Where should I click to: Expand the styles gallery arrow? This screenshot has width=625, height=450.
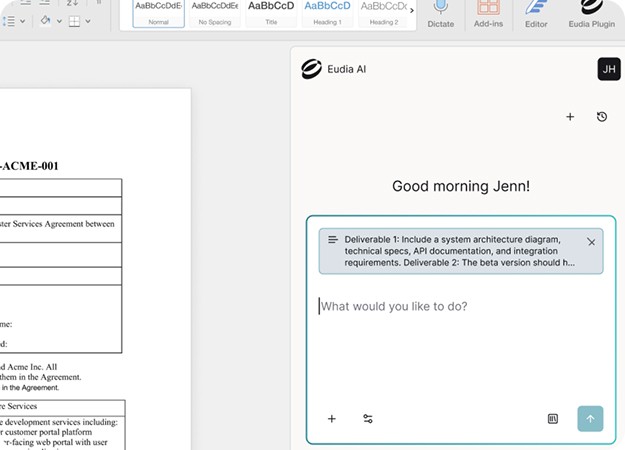pyautogui.click(x=412, y=11)
